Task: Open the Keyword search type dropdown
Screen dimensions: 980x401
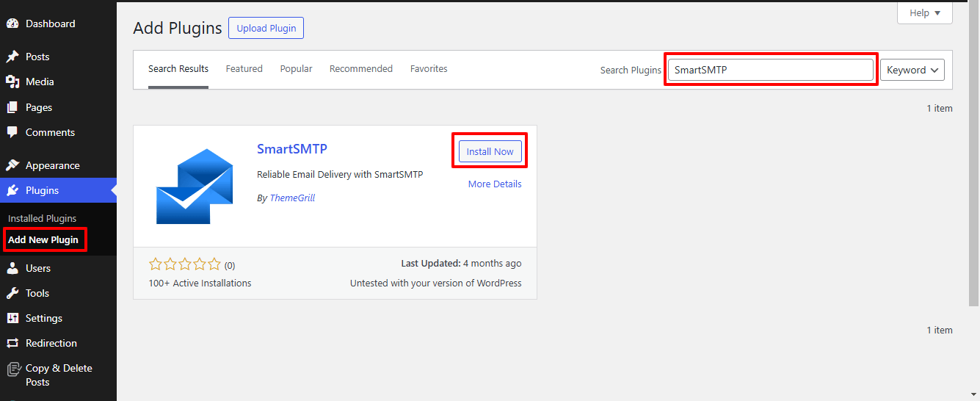Action: tap(912, 70)
